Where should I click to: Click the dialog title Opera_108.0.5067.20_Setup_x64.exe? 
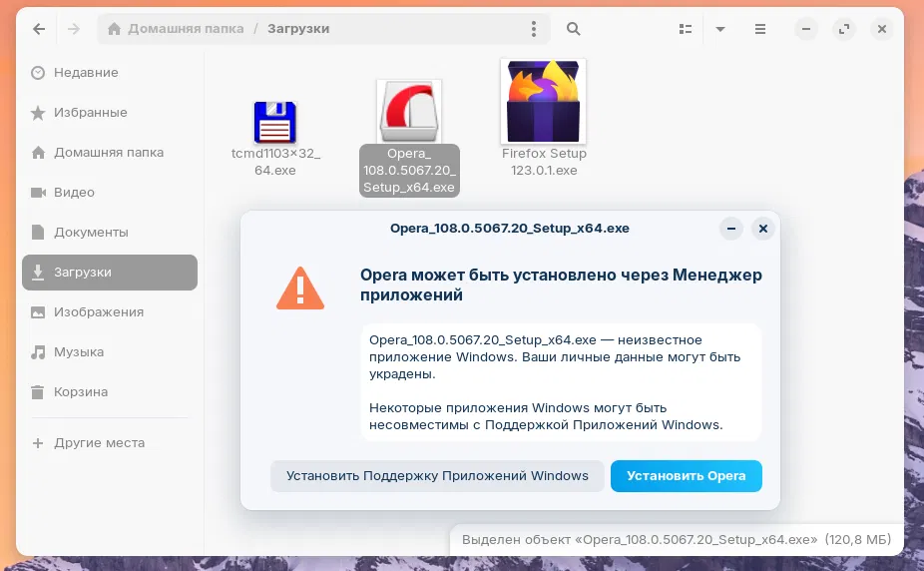(x=510, y=229)
